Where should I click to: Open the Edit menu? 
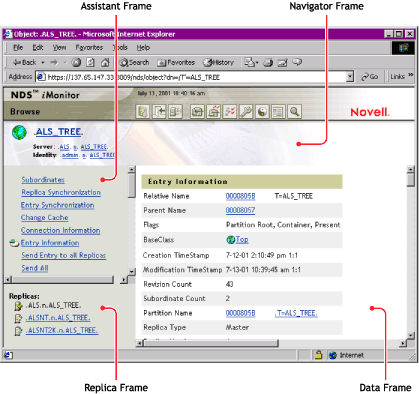(x=38, y=48)
